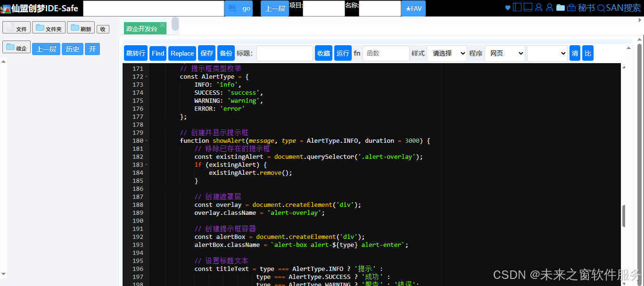This screenshot has width=644, height=286.
Task: Open the 样式 请选择 dropdown
Action: click(x=447, y=53)
